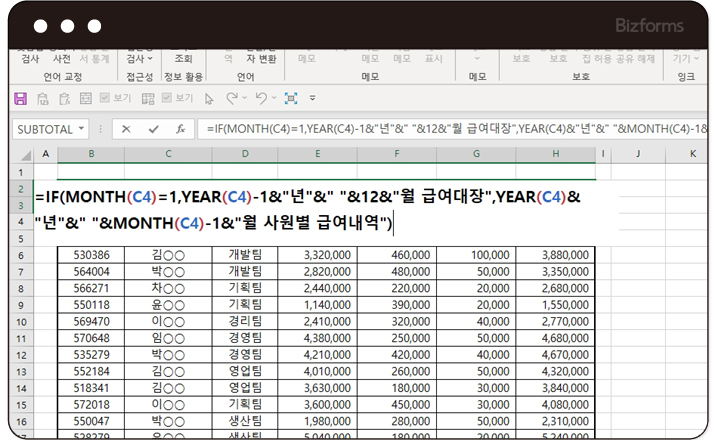Click the paste values (123) icon
Image resolution: width=715 pixels, height=440 pixels.
[45, 98]
